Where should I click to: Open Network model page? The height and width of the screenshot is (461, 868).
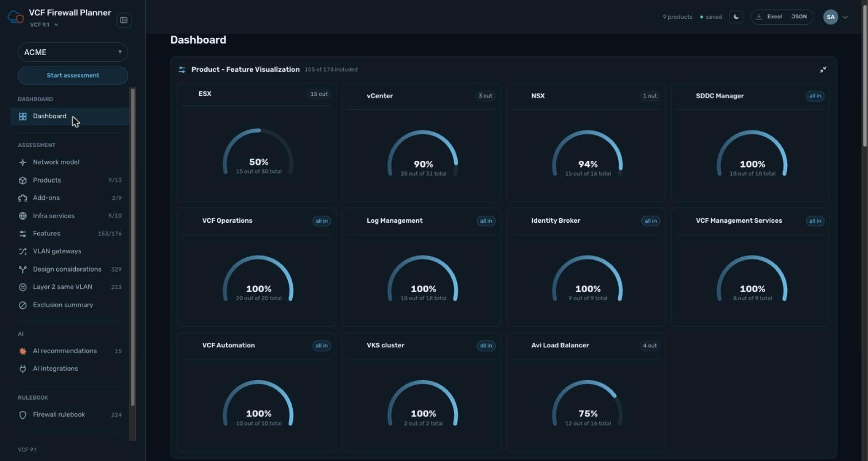tap(70, 162)
